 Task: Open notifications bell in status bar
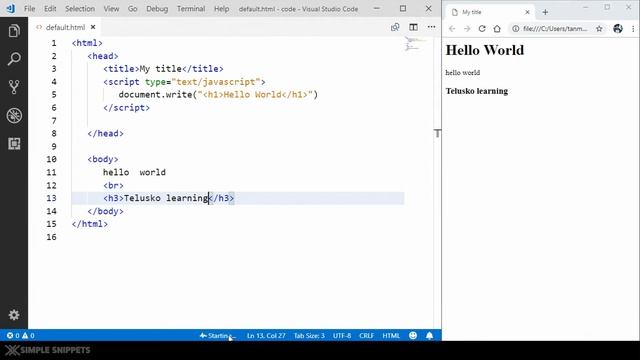point(429,336)
